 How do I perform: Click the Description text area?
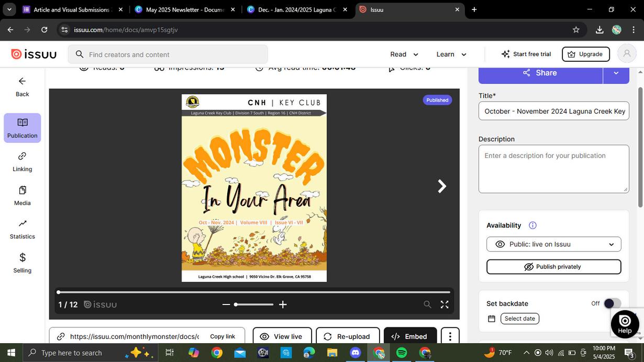[553, 169]
